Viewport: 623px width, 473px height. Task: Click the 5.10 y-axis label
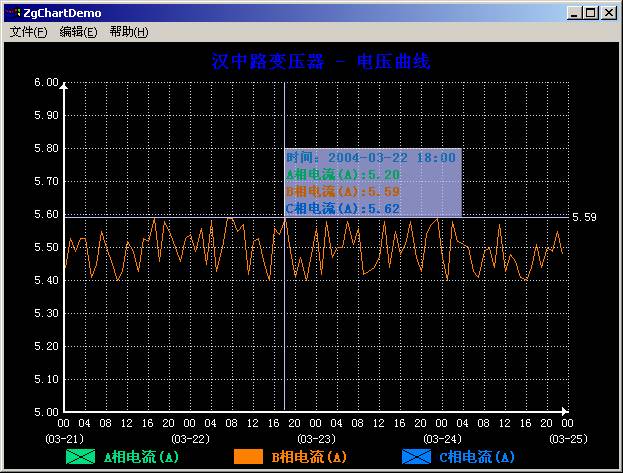tap(46, 379)
